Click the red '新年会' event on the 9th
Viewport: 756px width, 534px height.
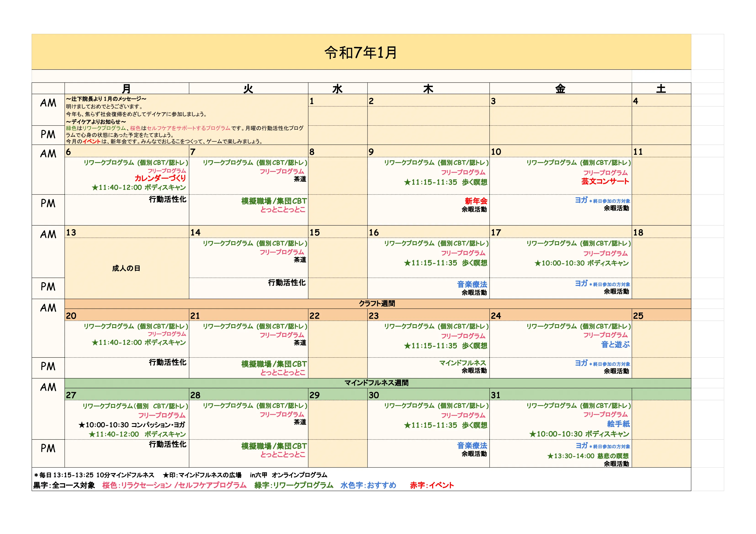click(476, 201)
